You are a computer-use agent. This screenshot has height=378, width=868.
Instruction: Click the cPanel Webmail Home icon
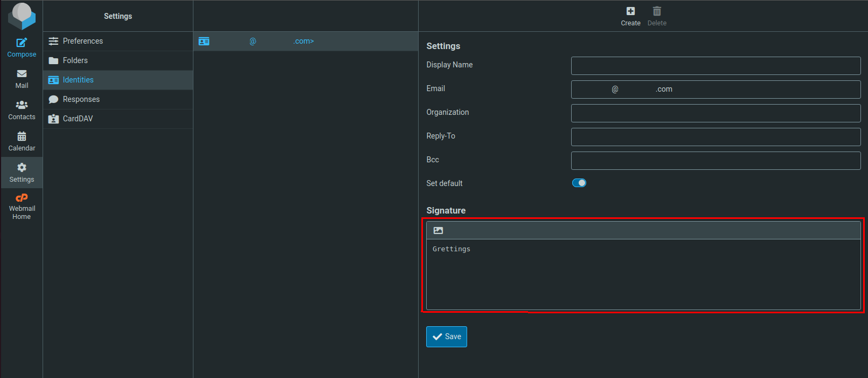pos(22,198)
